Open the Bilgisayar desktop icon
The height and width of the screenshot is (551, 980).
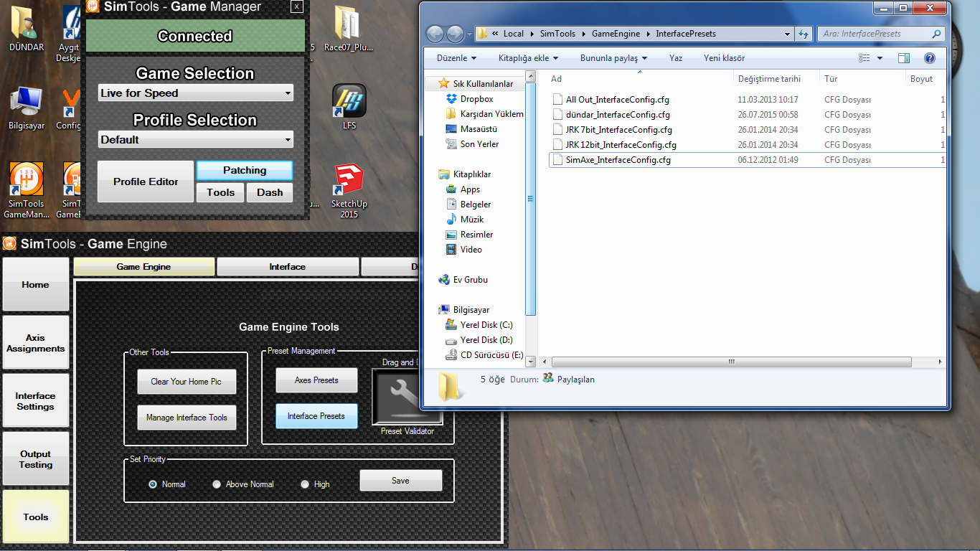click(x=27, y=102)
